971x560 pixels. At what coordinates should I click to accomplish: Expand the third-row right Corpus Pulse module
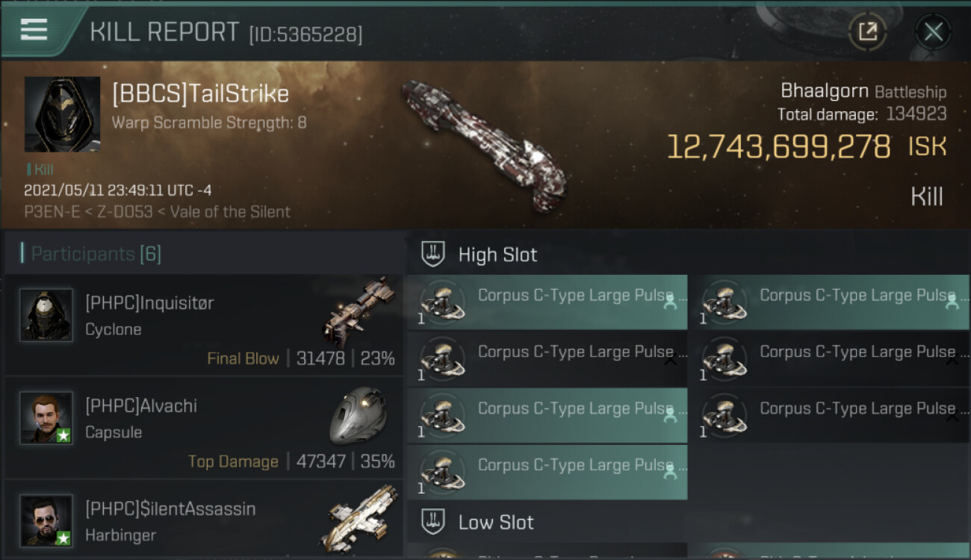pos(952,417)
